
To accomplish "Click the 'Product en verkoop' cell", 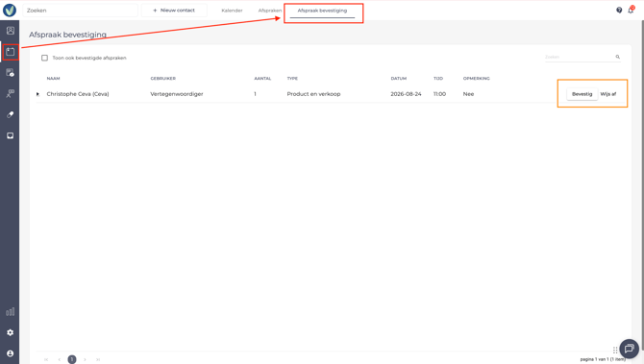I will pyautogui.click(x=313, y=94).
